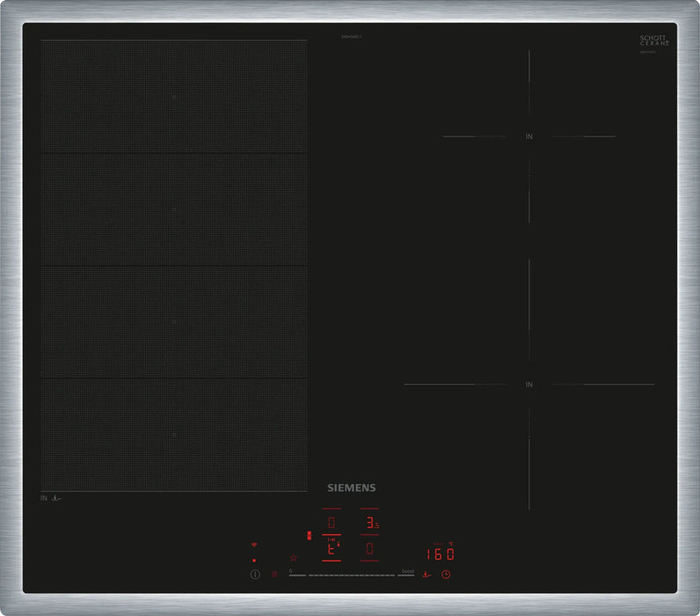Tap the 0 end of power slider
The image size is (700, 616).
click(297, 574)
